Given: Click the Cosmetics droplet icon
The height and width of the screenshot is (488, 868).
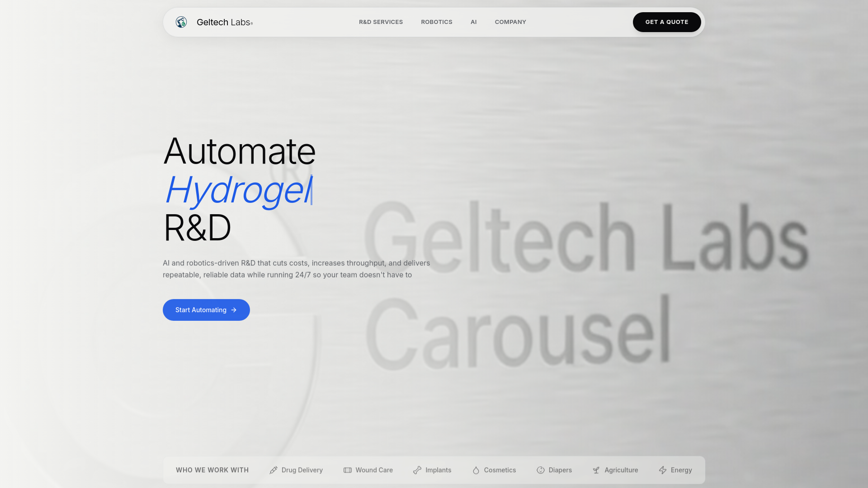Looking at the screenshot, I should click(476, 470).
